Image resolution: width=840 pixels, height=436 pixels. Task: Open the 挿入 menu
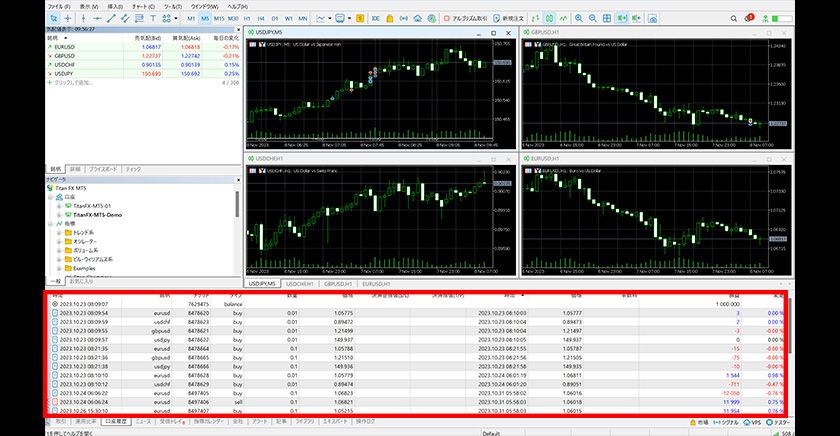[x=115, y=6]
